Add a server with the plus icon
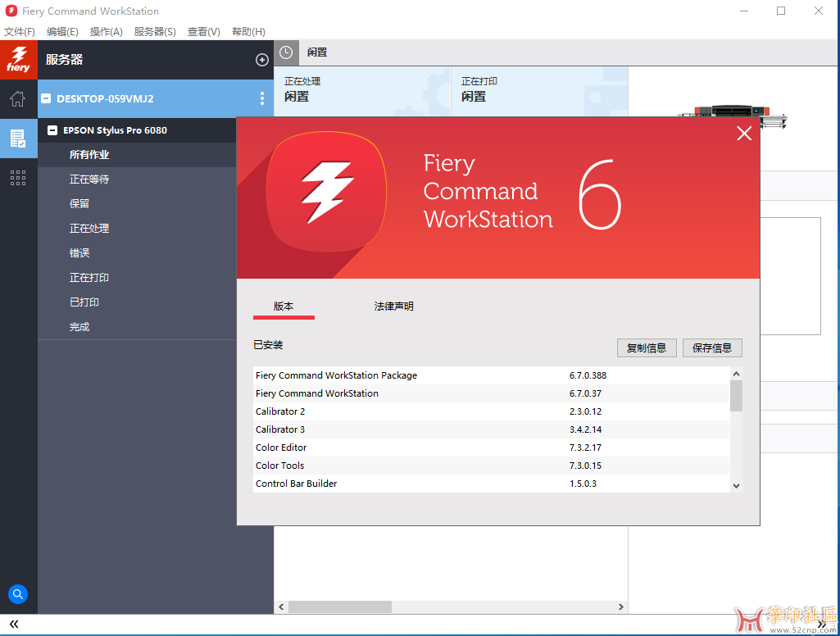 pyautogui.click(x=262, y=60)
